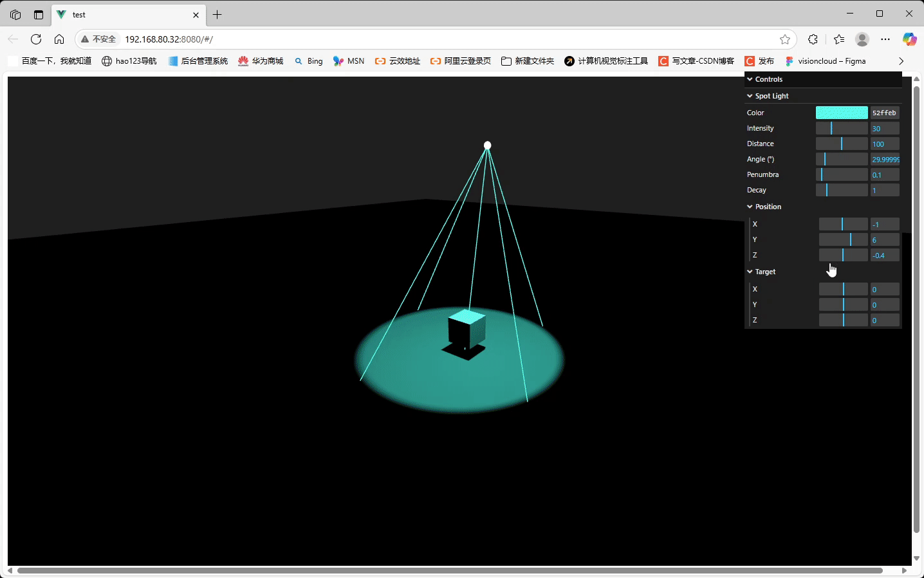Adjust the Target Y slider

pos(844,304)
